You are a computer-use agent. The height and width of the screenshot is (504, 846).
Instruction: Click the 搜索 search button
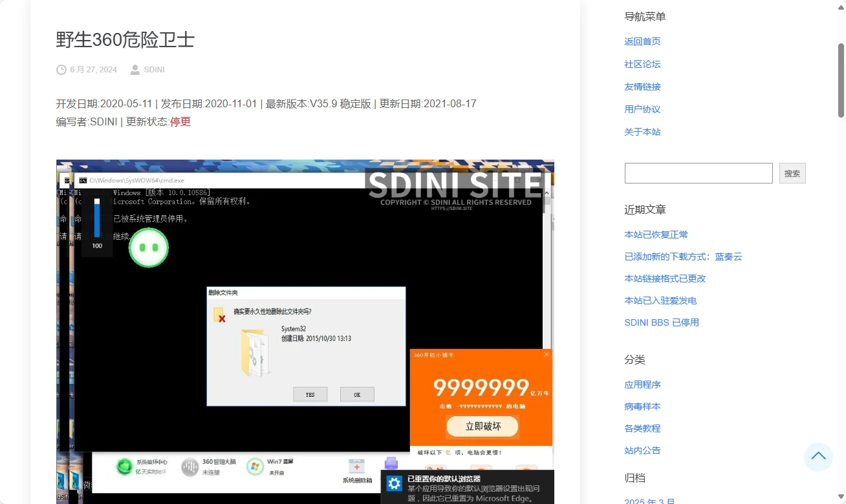[792, 173]
